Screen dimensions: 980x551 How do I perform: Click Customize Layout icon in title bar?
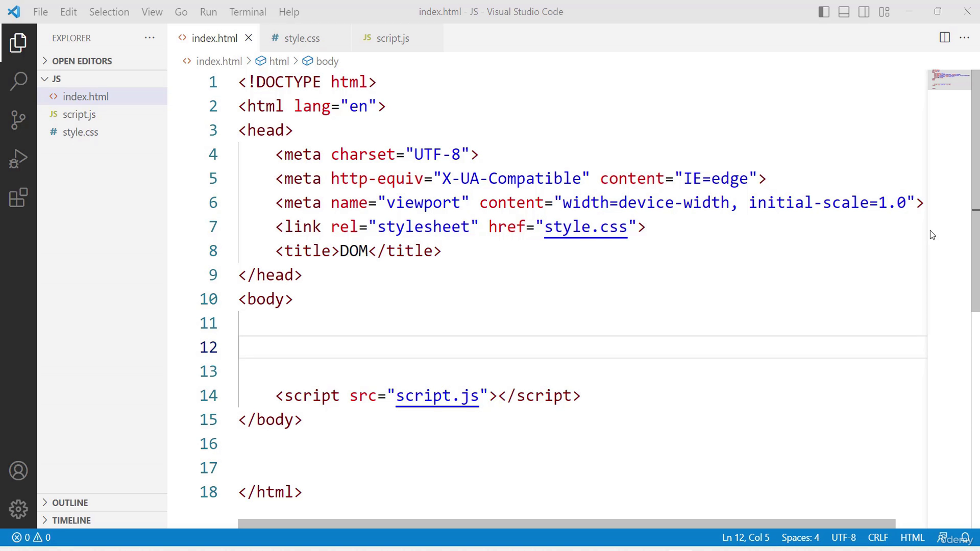tap(884, 12)
